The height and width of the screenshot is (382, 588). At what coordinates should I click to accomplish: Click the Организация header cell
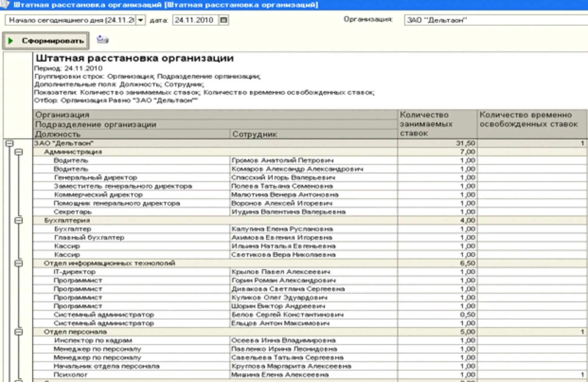point(215,114)
